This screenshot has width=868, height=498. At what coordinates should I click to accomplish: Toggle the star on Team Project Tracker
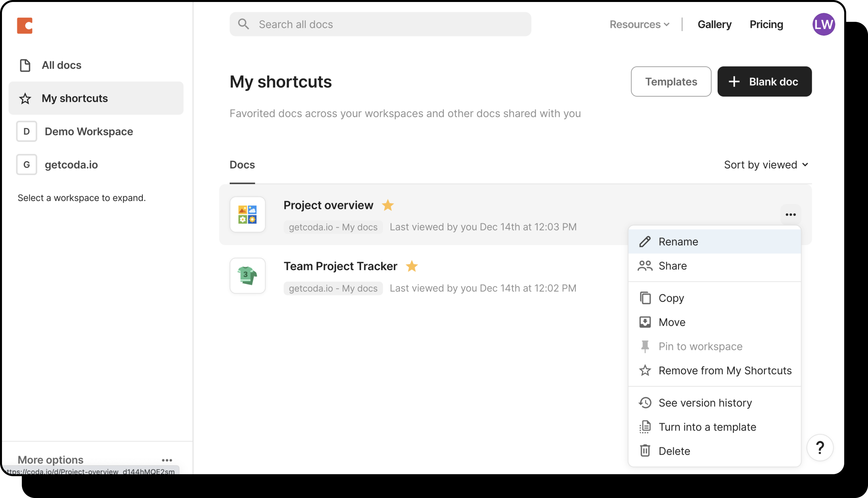point(412,266)
